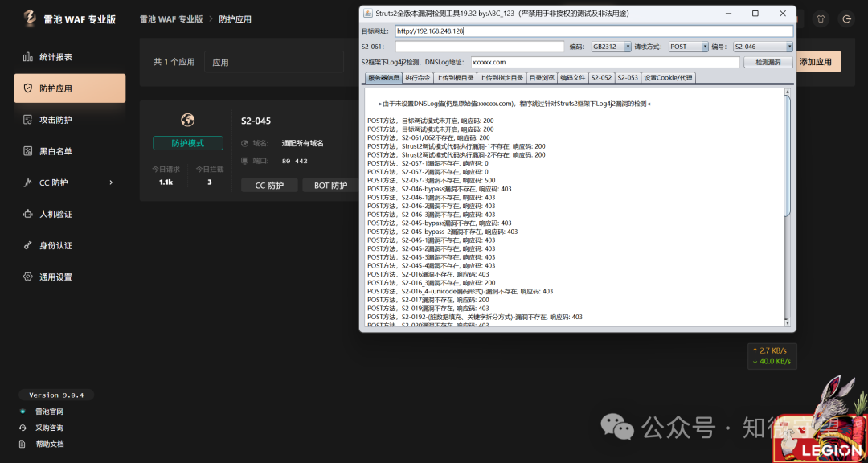This screenshot has width=868, height=463.
Task: Click result line 'S2-017漏洞不存在, 响应码: 200'
Action: [x=428, y=300]
